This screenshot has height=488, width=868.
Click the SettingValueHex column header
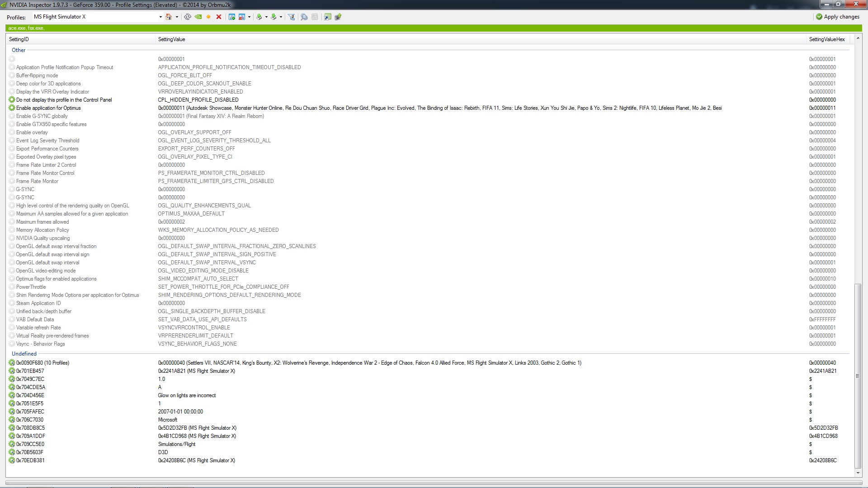pyautogui.click(x=826, y=39)
